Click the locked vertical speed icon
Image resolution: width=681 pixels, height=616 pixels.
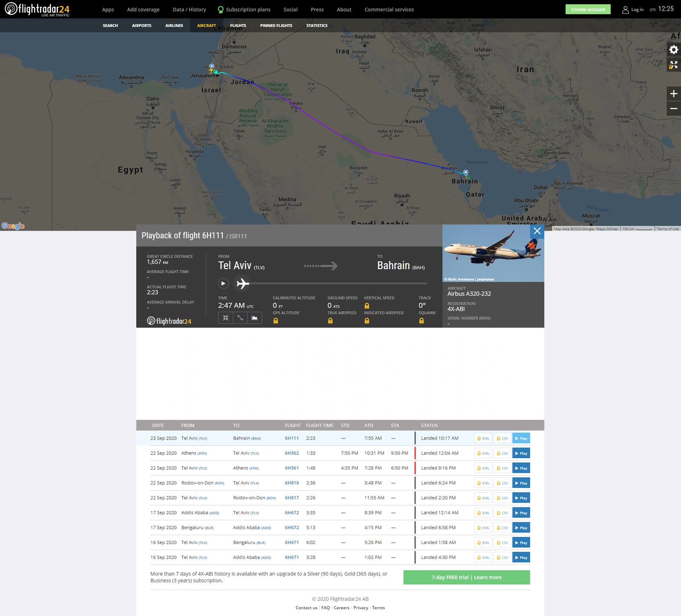coord(367,306)
